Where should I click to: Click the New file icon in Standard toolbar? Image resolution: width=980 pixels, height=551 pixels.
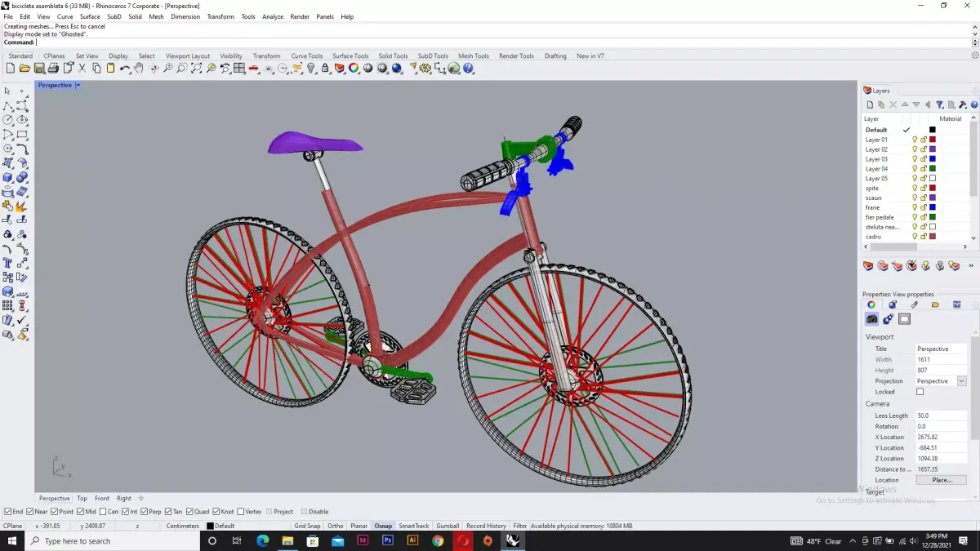pyautogui.click(x=10, y=69)
